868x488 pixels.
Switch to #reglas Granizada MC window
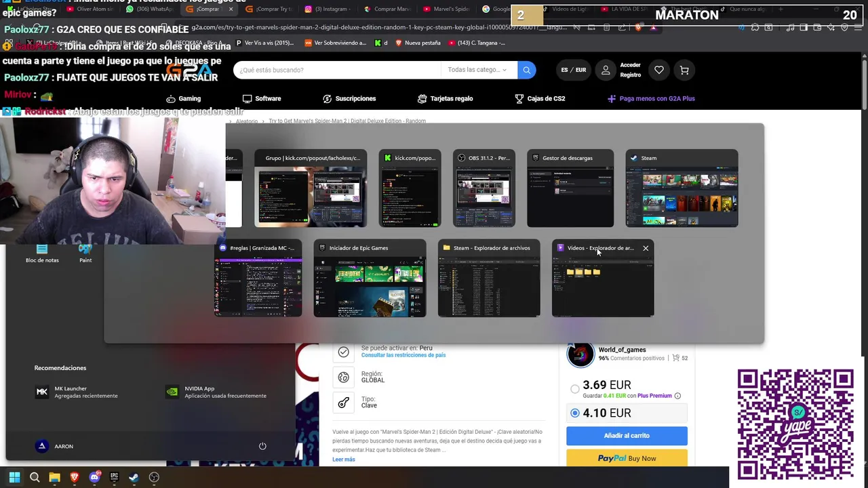258,279
